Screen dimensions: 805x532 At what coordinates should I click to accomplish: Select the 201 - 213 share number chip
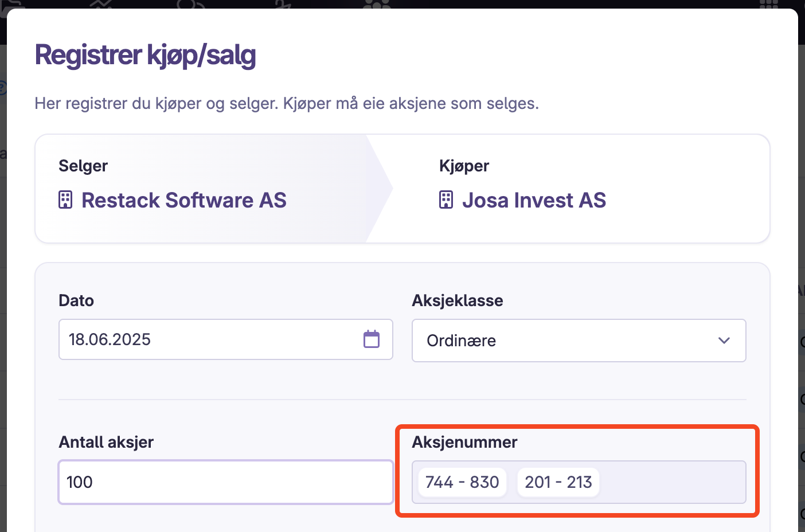[558, 482]
